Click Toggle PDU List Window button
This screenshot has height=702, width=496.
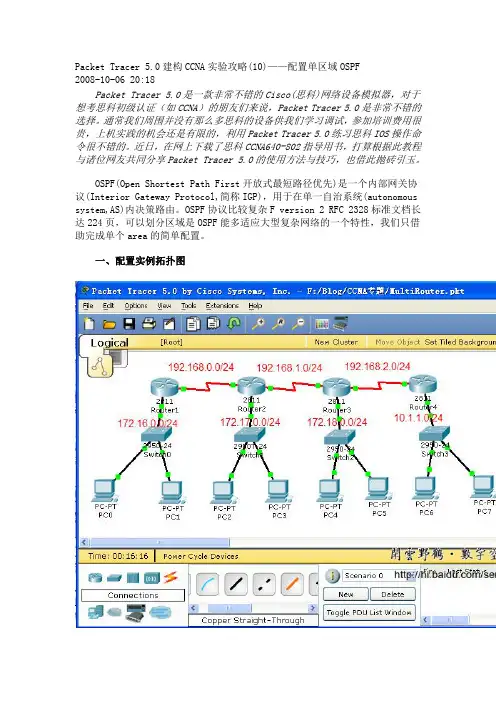tap(369, 612)
